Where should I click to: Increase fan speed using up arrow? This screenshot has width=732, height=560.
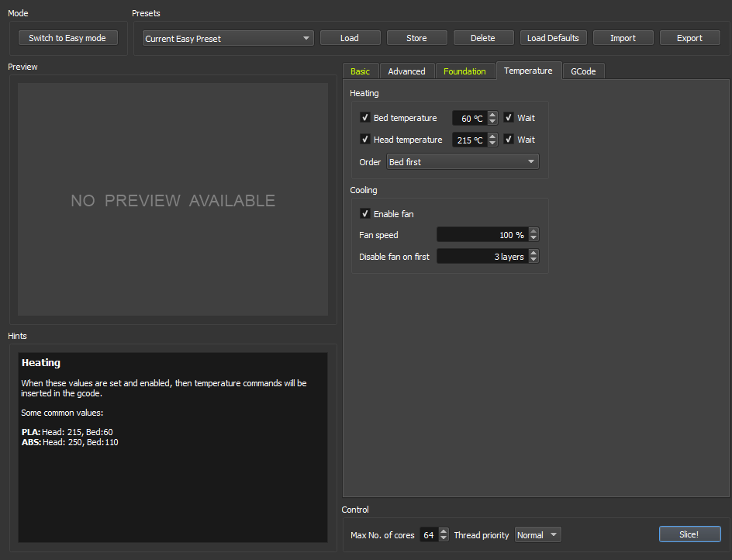click(x=533, y=231)
